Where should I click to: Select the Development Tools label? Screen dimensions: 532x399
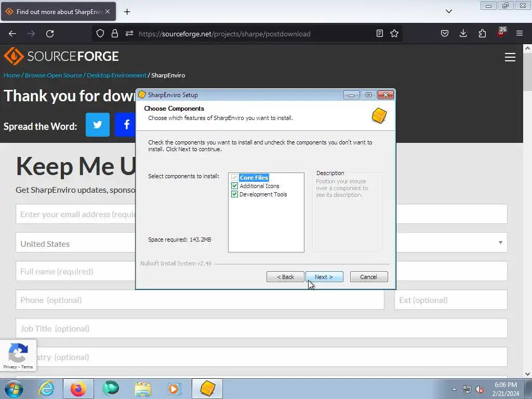click(x=263, y=194)
